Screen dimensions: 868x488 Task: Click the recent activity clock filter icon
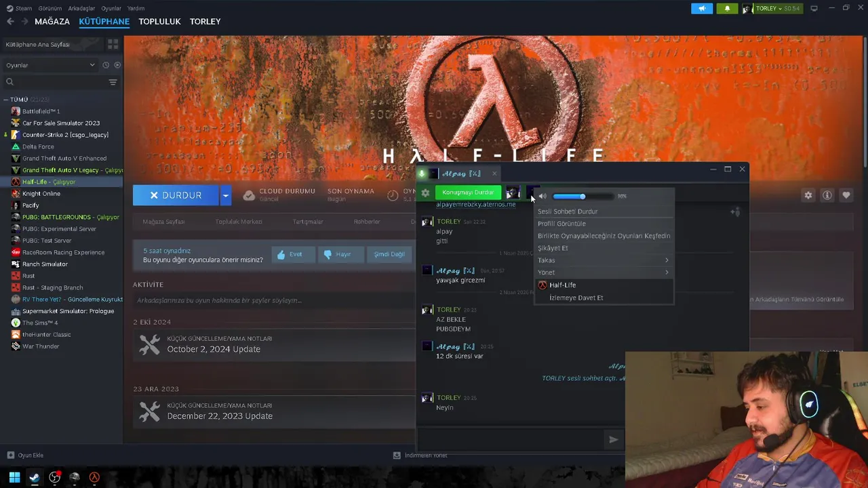106,65
